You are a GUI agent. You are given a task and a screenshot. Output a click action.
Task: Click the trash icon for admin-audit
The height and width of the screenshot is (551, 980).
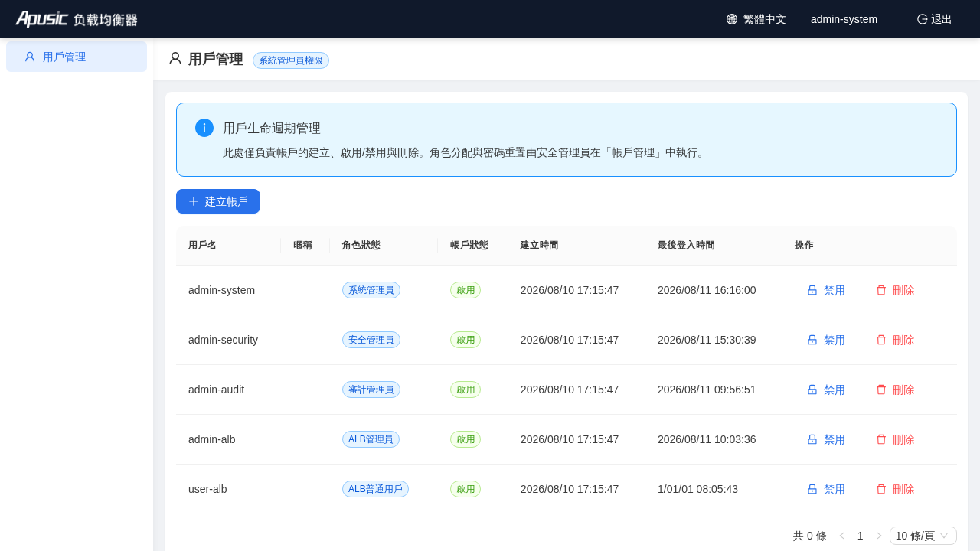[x=881, y=390]
